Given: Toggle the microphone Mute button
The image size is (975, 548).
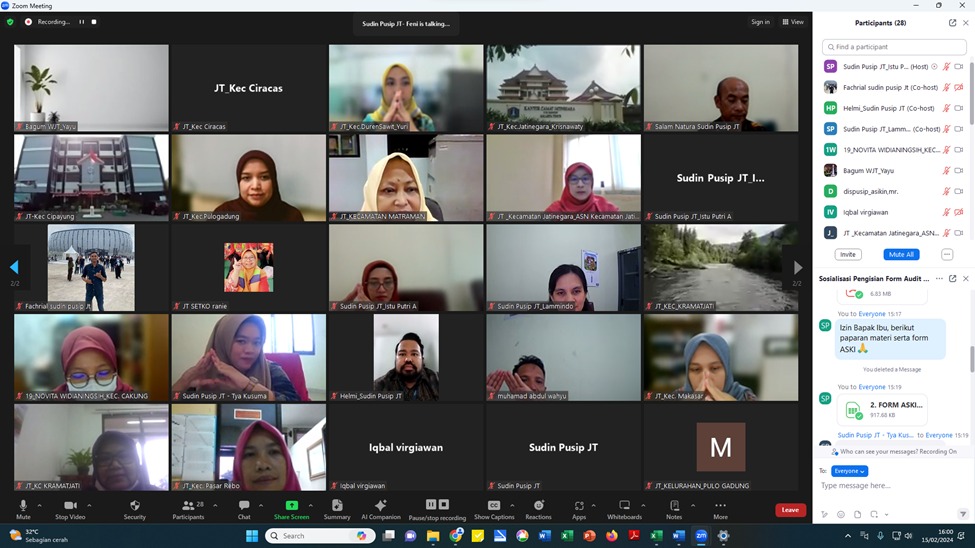Looking at the screenshot, I should coord(23,506).
